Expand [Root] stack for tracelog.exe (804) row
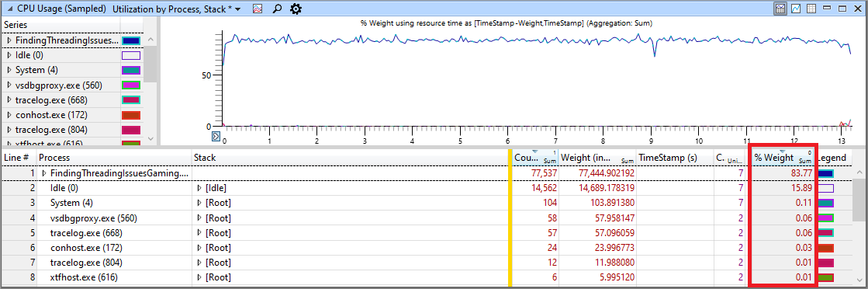 coord(199,262)
